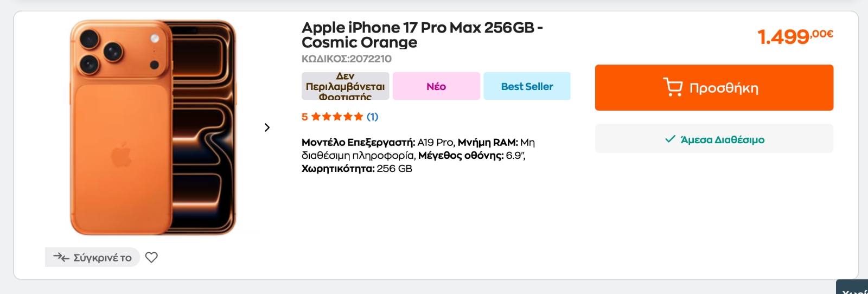
Task: Click the Μοντέλο Επεξεργαστή specs description
Action: [418, 155]
